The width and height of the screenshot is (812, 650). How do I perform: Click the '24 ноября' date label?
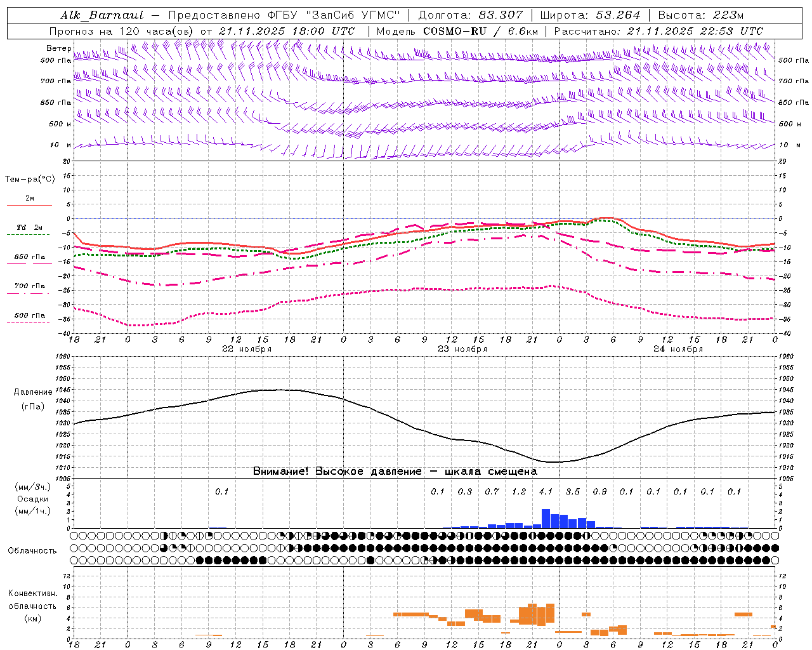pyautogui.click(x=678, y=349)
